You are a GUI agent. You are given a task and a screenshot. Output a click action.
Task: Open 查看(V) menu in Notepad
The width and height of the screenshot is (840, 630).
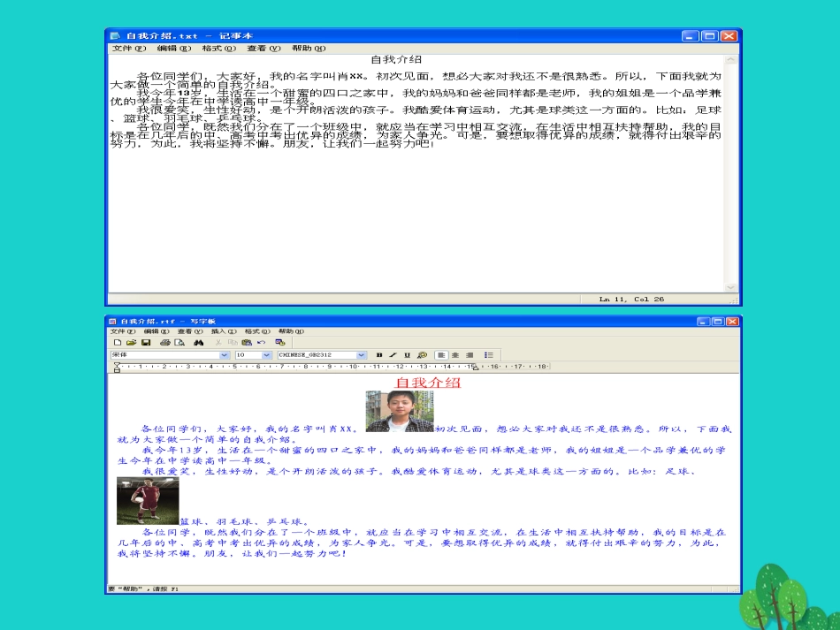[263, 49]
